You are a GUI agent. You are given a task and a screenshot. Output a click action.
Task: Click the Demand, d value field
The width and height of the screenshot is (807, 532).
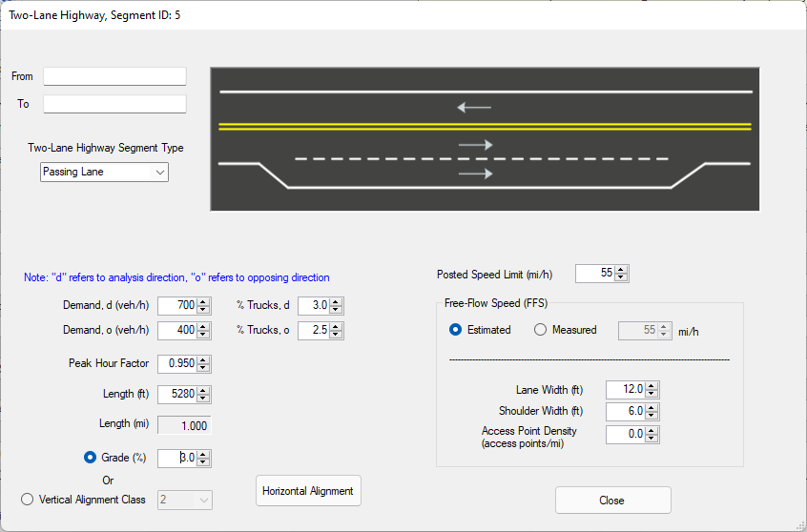pyautogui.click(x=177, y=306)
